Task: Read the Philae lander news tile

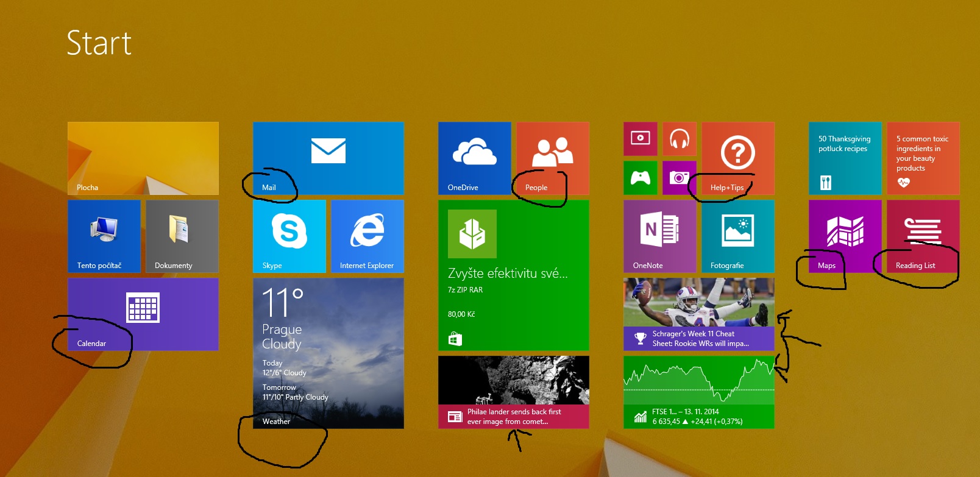Action: coord(514,392)
